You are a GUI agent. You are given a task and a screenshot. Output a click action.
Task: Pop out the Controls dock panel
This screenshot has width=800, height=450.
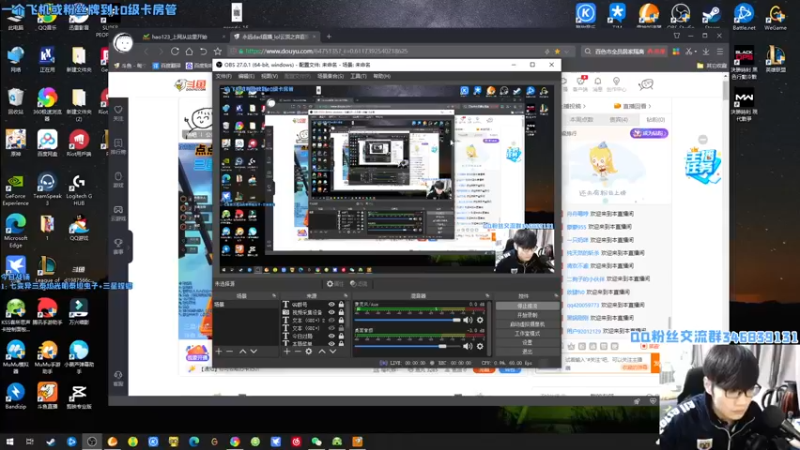tap(556, 296)
